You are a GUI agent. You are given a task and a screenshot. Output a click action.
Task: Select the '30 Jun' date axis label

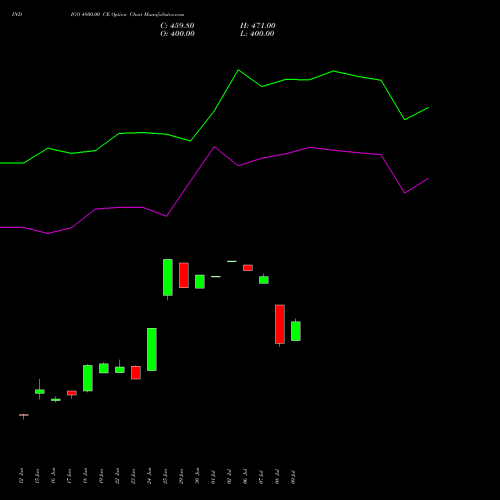click(197, 476)
